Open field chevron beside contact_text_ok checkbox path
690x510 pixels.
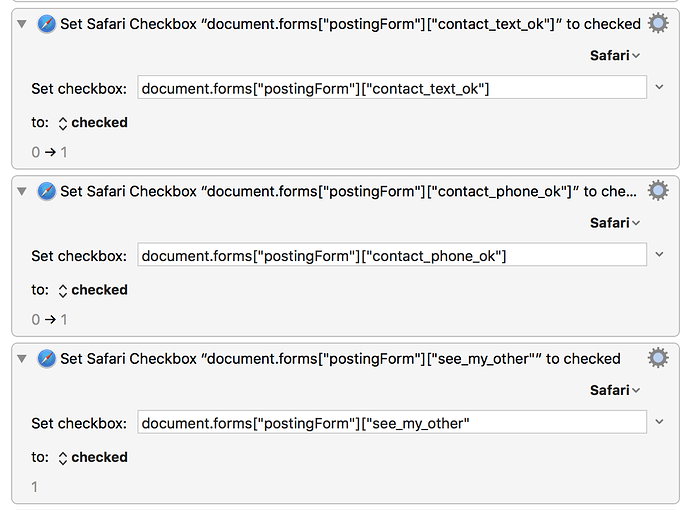coord(659,87)
